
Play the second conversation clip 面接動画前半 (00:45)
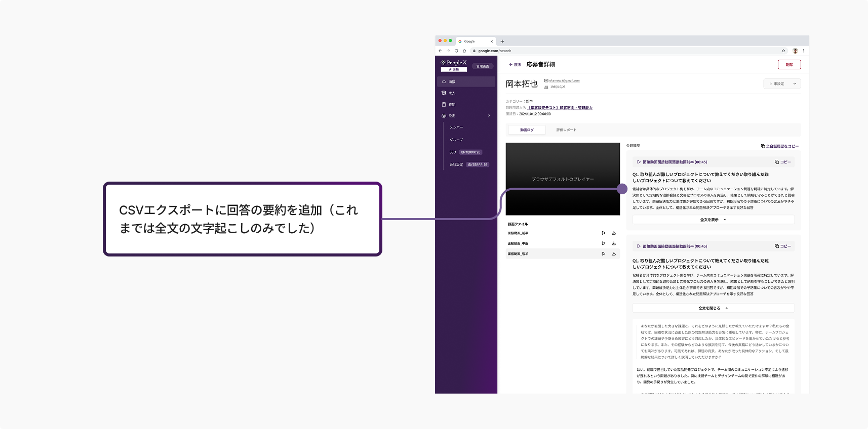(672, 246)
